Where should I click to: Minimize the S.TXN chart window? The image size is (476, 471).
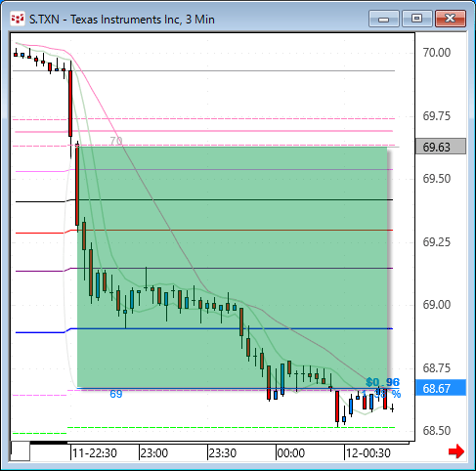(x=384, y=19)
